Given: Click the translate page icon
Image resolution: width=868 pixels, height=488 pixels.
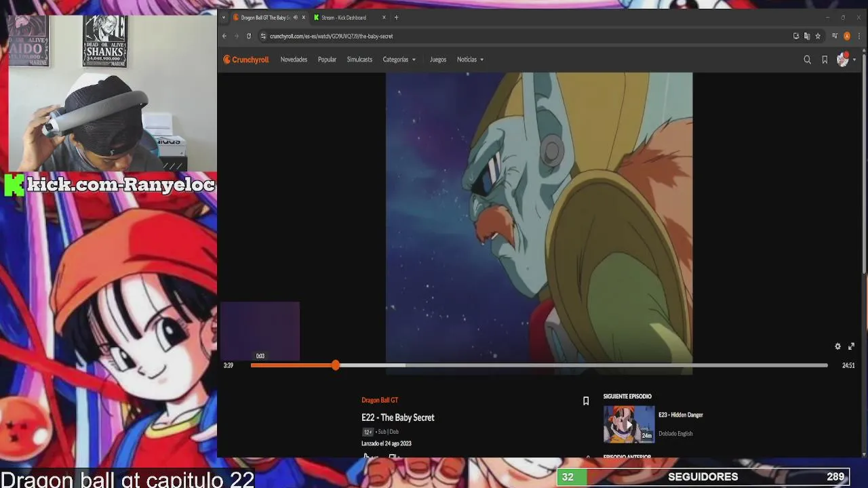Looking at the screenshot, I should pyautogui.click(x=807, y=36).
